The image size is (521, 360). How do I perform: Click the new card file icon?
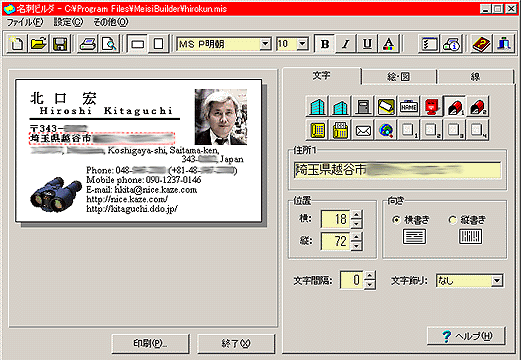17,44
